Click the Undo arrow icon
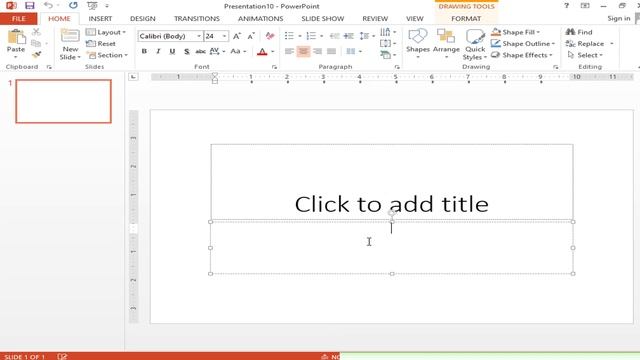 (x=48, y=6)
